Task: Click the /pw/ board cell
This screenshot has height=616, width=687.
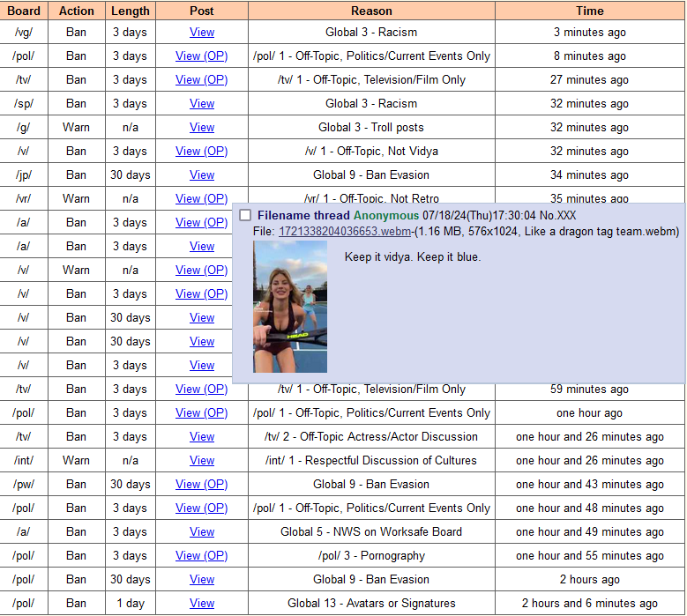Action: (24, 484)
